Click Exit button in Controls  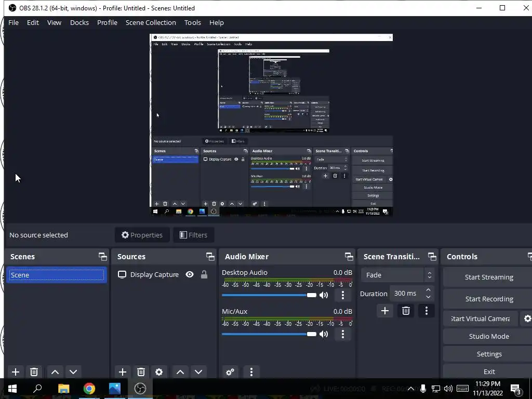488,371
